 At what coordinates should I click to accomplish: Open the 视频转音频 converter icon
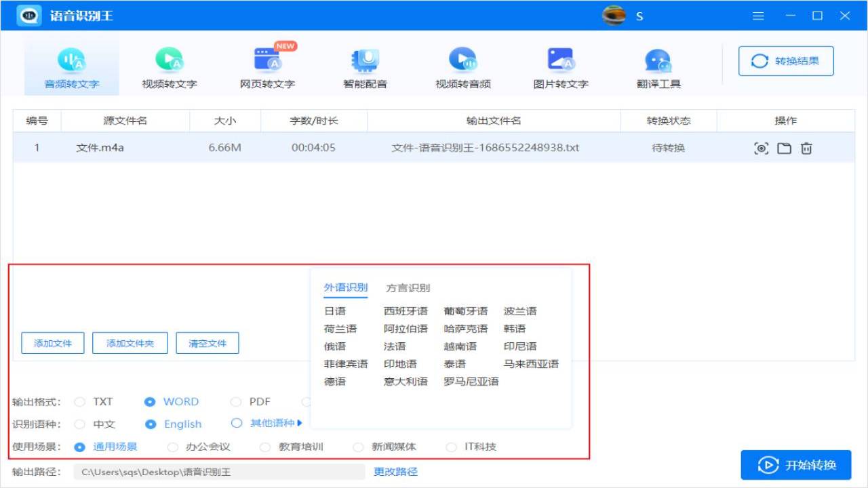click(x=463, y=64)
